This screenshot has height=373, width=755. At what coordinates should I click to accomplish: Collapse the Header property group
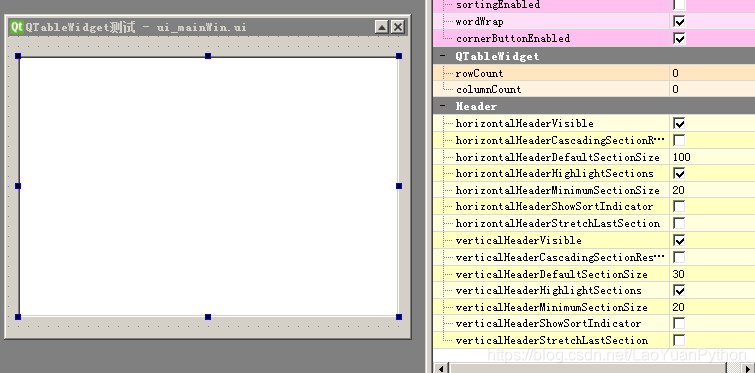[442, 106]
